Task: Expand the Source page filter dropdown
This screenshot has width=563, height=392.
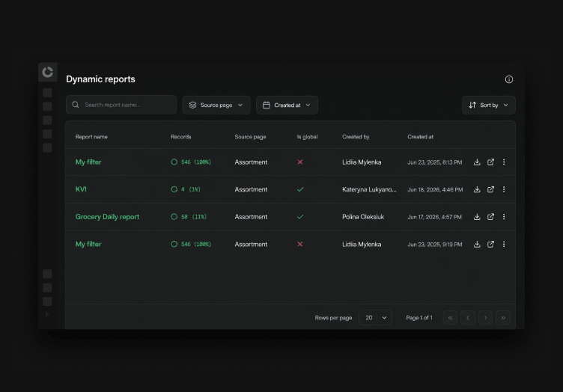Action: pyautogui.click(x=216, y=105)
